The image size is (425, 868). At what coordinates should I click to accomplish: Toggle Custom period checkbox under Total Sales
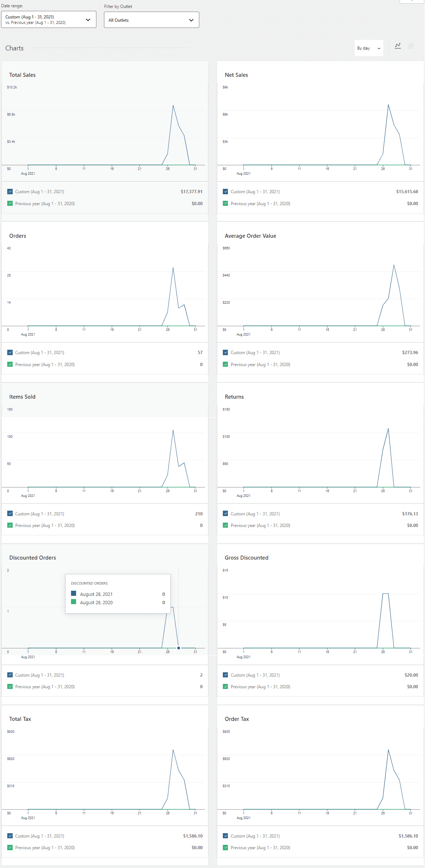(10, 192)
